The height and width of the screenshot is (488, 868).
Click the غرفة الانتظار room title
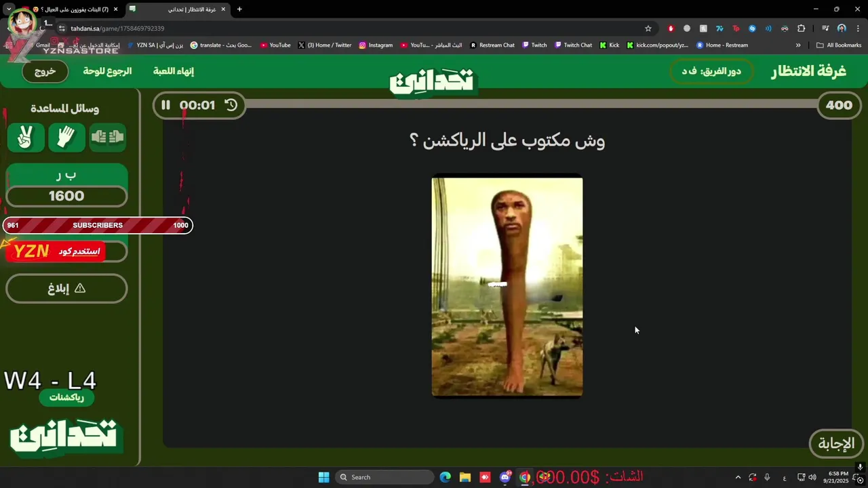808,71
